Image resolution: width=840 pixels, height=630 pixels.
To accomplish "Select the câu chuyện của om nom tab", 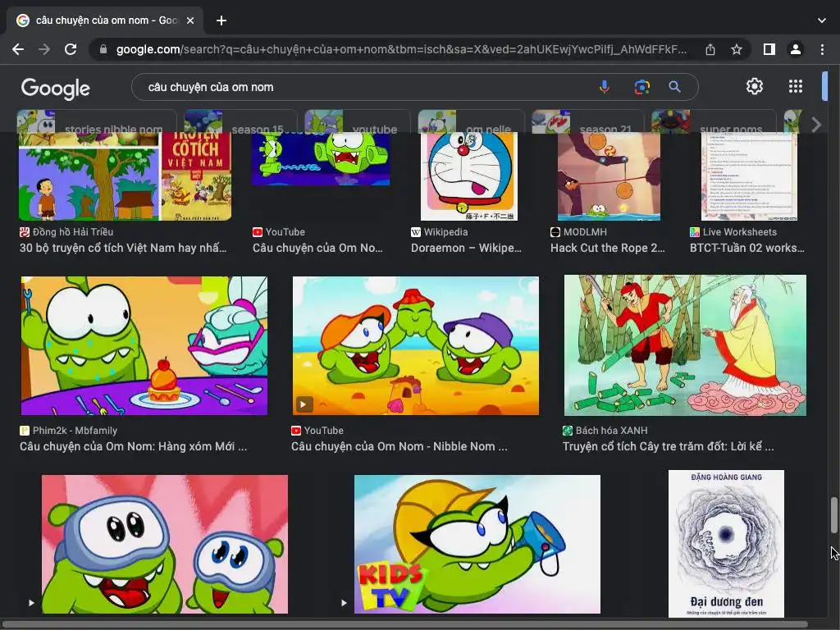I will pos(105,21).
